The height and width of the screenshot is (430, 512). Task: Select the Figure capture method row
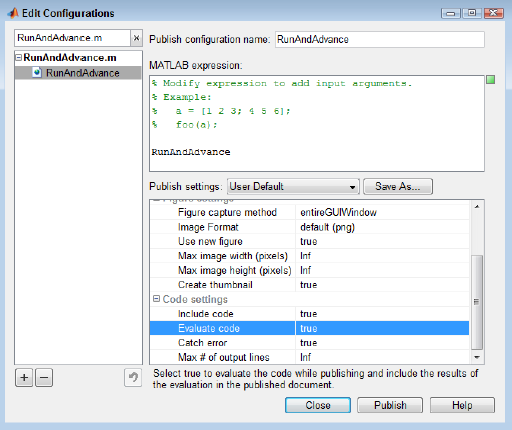pos(309,212)
